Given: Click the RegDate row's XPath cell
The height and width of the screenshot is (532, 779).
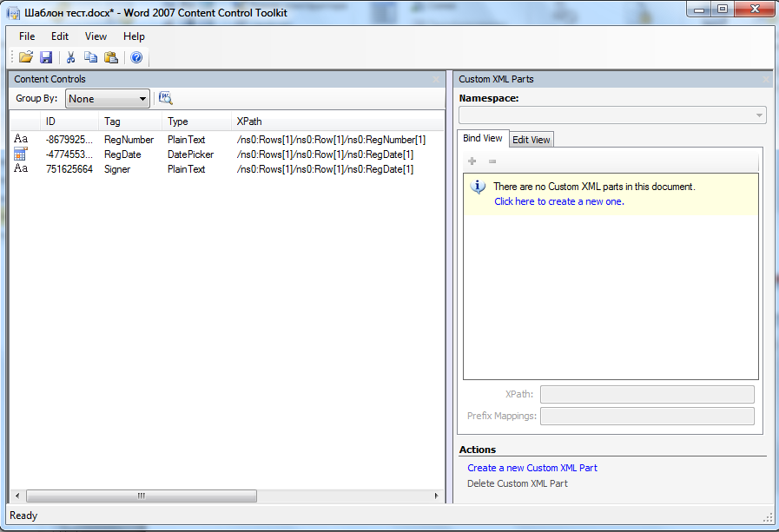Looking at the screenshot, I should click(x=325, y=154).
